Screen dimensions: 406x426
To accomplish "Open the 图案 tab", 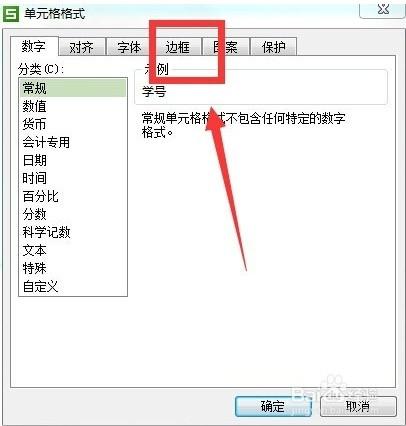I will pyautogui.click(x=226, y=47).
